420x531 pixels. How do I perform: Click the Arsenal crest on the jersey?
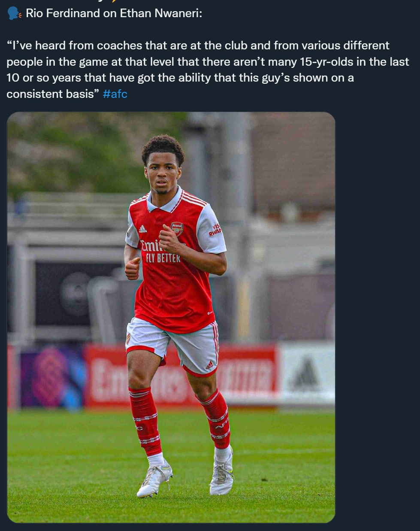click(177, 228)
